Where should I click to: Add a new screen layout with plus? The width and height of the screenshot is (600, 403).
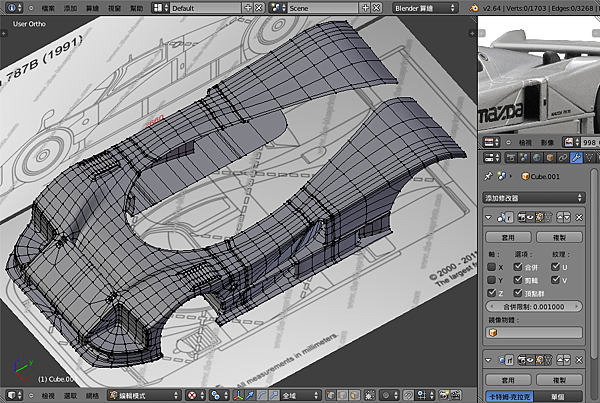click(248, 8)
